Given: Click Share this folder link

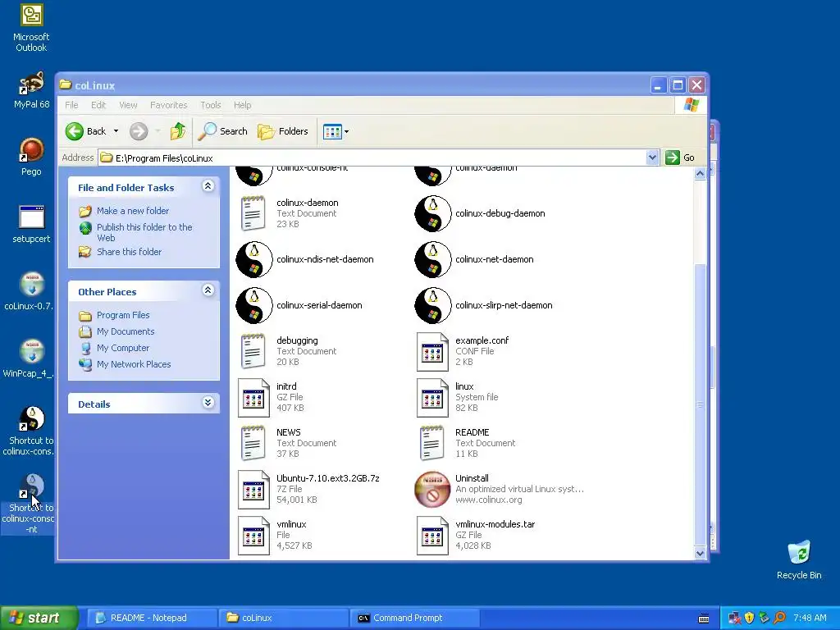Looking at the screenshot, I should click(129, 252).
